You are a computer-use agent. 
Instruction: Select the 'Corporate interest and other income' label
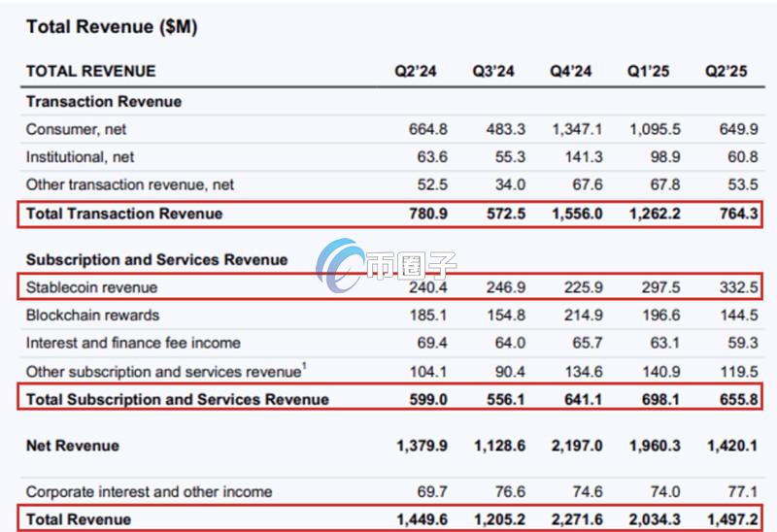point(149,491)
